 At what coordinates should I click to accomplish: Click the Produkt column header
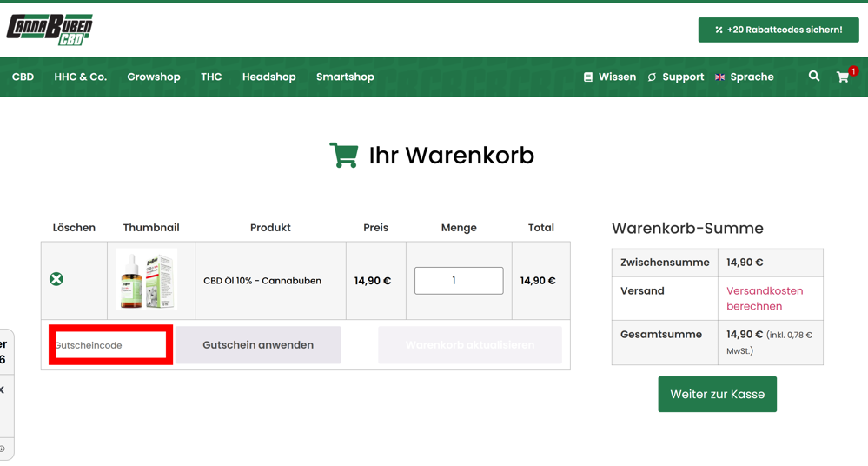(270, 227)
